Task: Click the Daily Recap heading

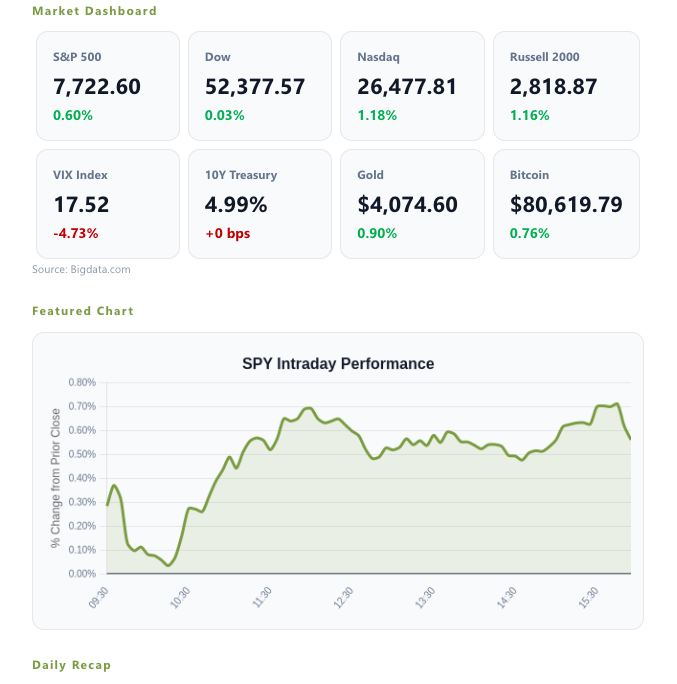Action: [x=72, y=665]
